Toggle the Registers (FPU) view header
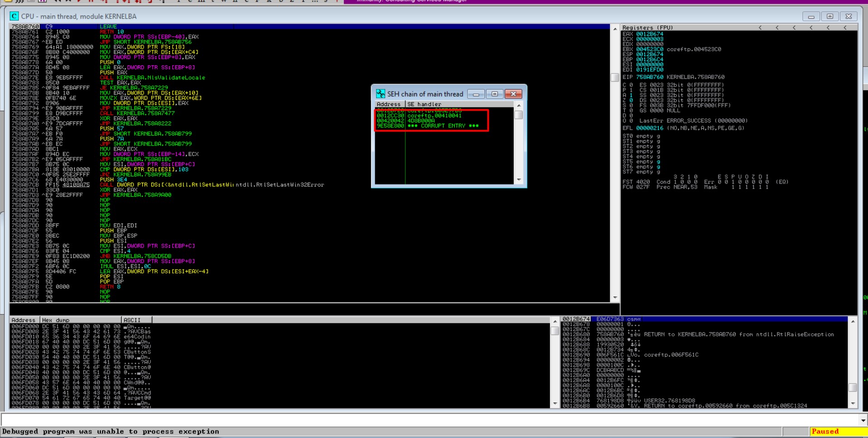The image size is (868, 438). tap(648, 28)
